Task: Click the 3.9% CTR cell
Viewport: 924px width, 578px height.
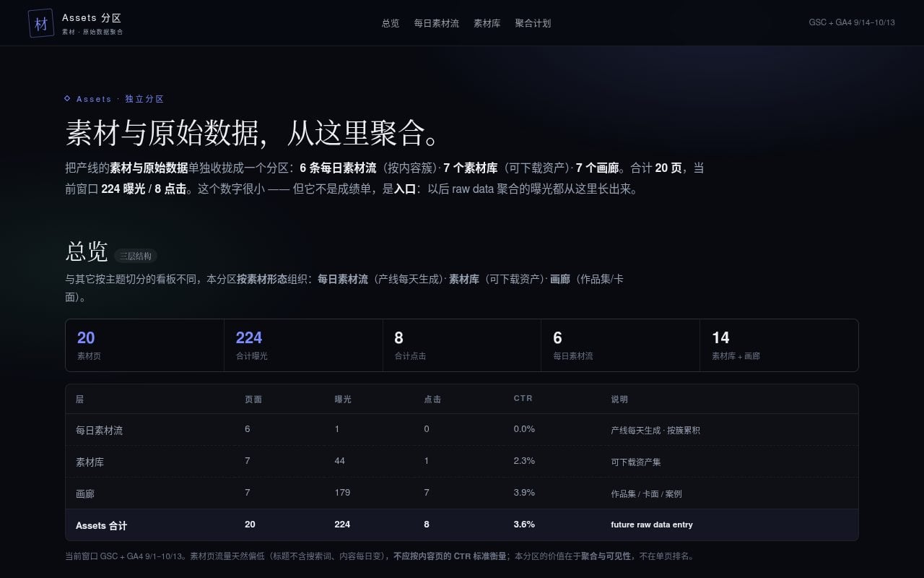Action: tap(524, 493)
